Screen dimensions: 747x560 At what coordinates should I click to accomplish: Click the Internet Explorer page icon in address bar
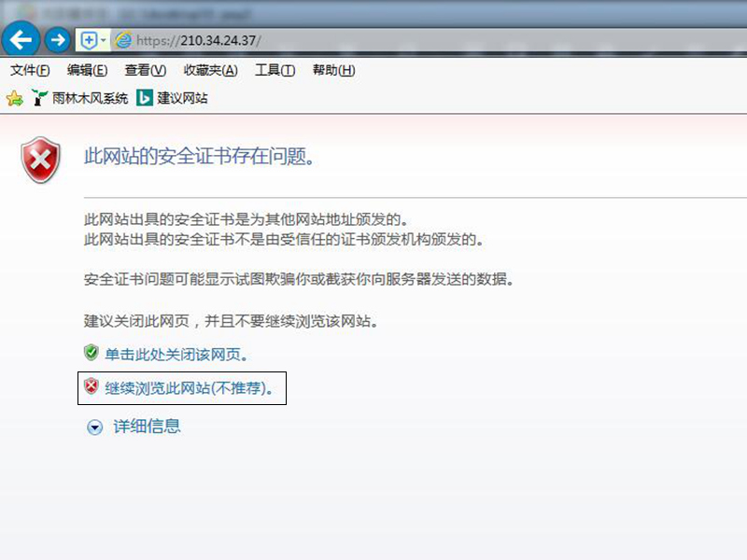(121, 40)
